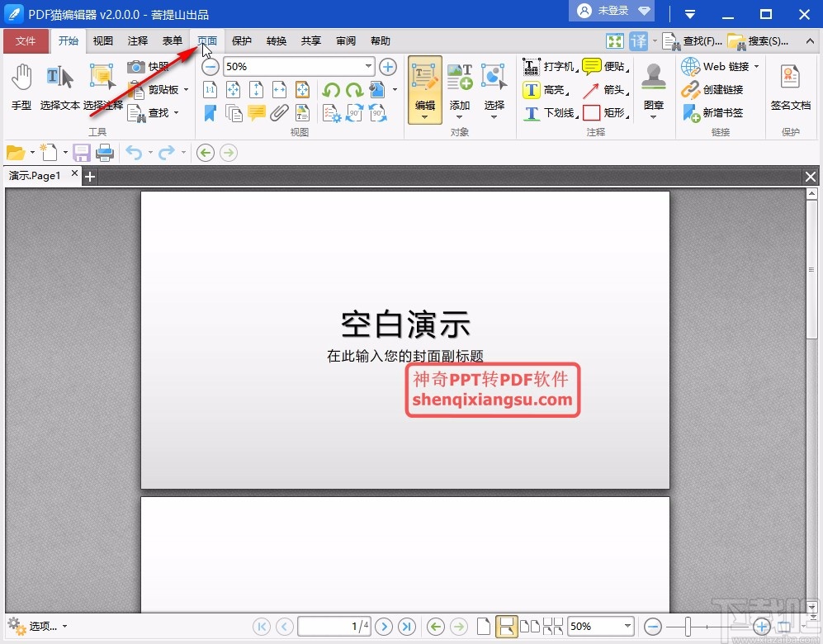Viewport: 823px width, 644px height.
Task: Switch to the 注释 ribbon tab
Action: 138,40
